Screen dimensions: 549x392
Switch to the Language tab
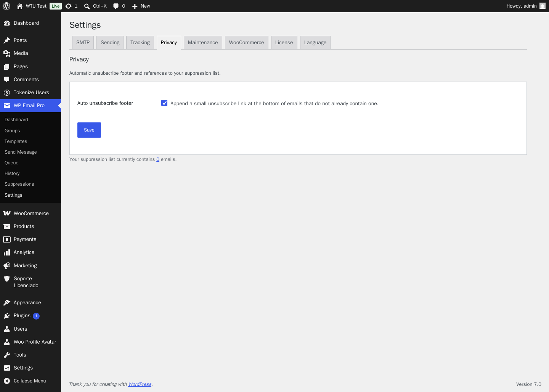click(x=315, y=43)
